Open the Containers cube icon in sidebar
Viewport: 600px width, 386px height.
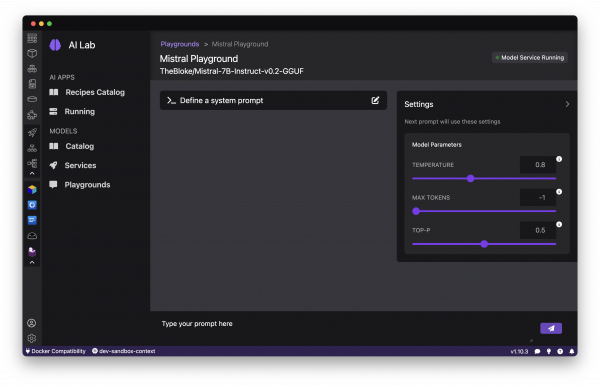click(x=32, y=54)
